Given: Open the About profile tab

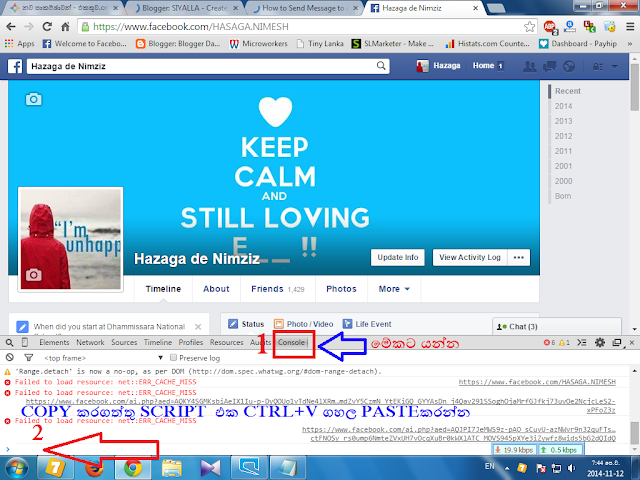Looking at the screenshot, I should [216, 289].
